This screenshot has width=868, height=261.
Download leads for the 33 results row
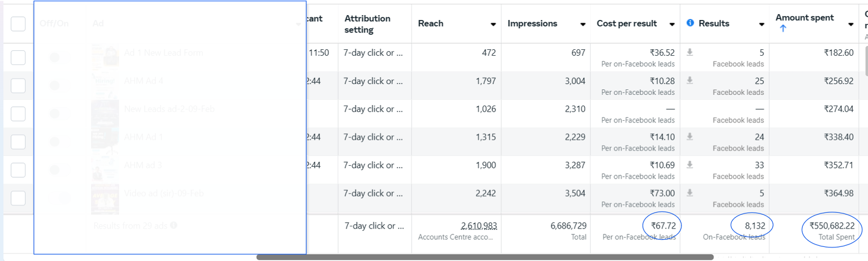(x=690, y=165)
